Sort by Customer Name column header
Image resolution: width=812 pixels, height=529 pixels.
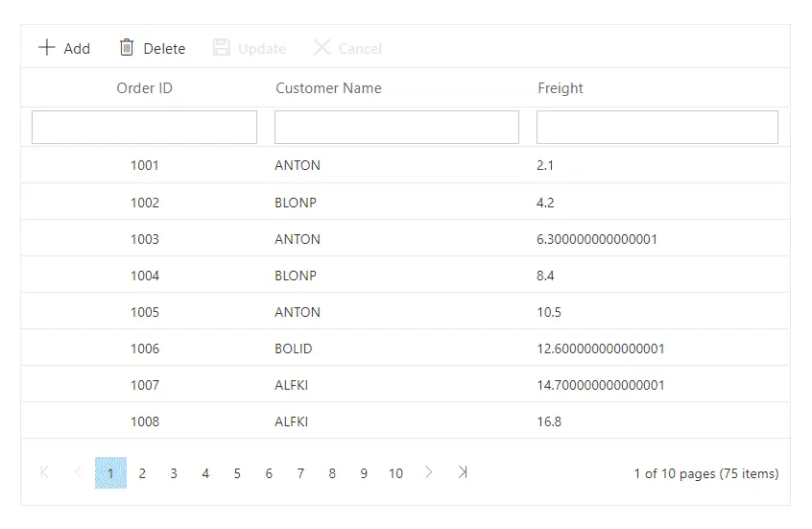click(328, 88)
